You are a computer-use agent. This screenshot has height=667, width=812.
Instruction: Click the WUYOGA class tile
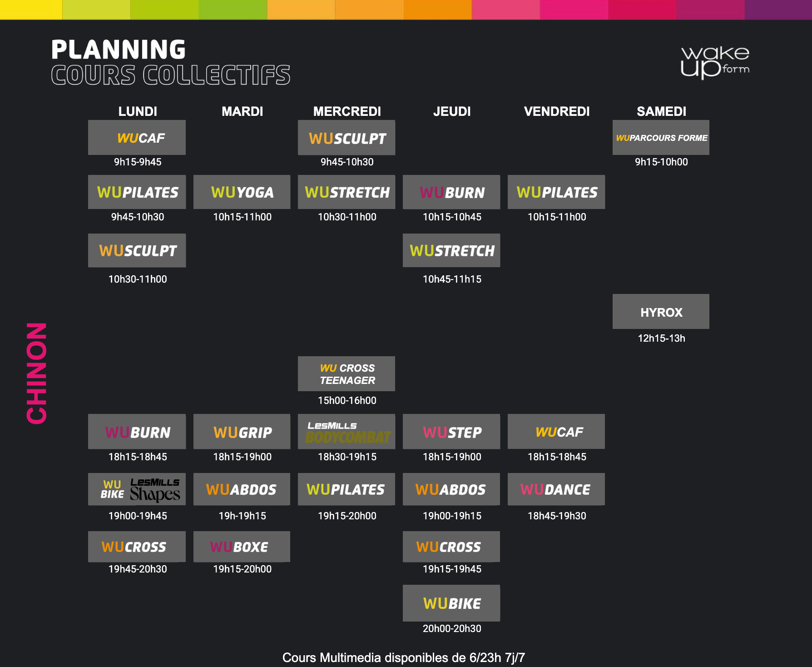pyautogui.click(x=242, y=192)
